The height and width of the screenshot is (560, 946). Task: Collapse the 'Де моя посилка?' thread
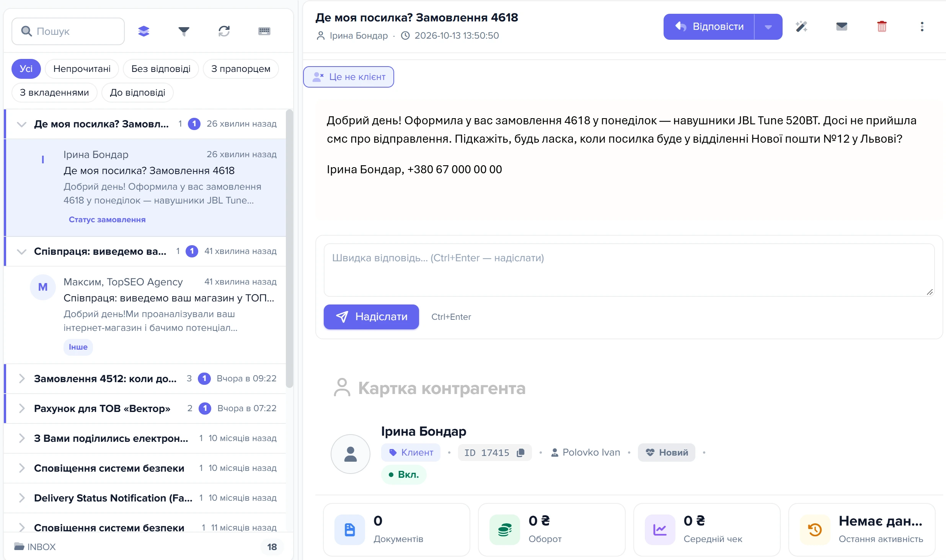point(22,124)
